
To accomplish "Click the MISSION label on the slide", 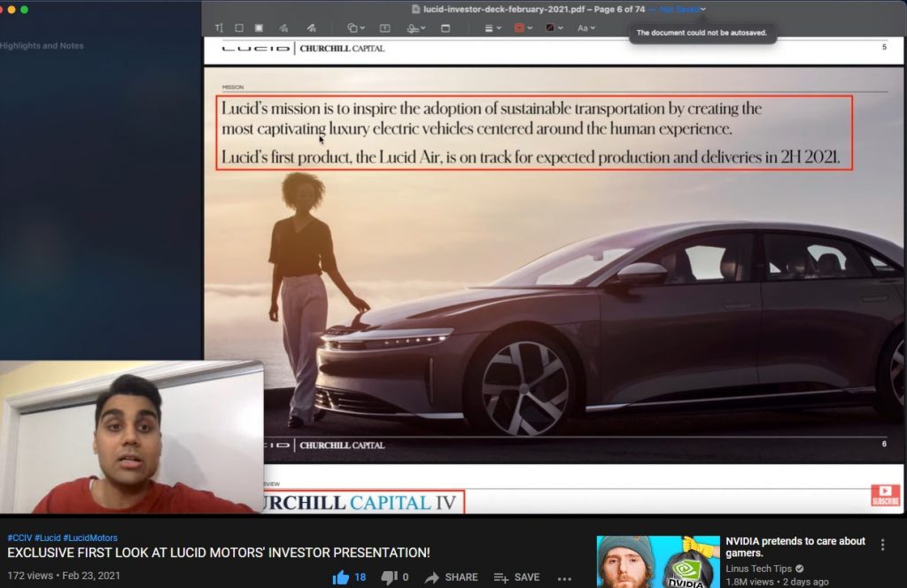I will pyautogui.click(x=233, y=88).
